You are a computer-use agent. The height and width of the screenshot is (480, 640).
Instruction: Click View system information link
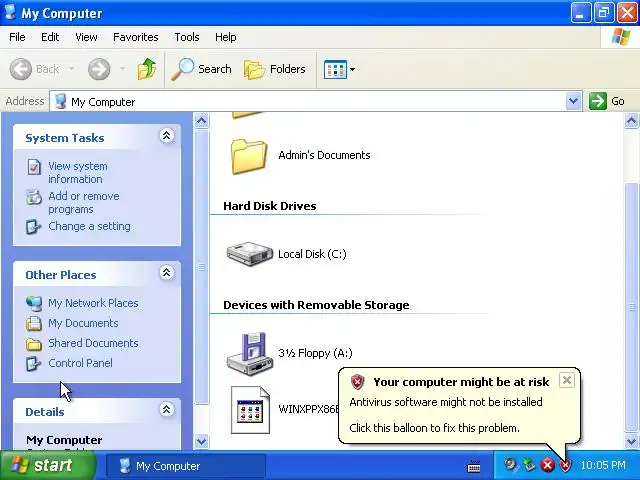[x=78, y=173]
